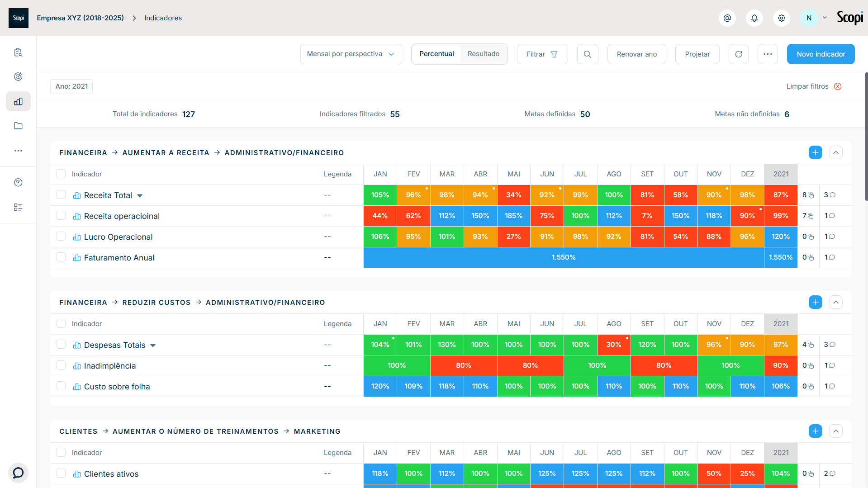Open notifications bell icon
Screen dimensions: 868x488
coord(754,18)
